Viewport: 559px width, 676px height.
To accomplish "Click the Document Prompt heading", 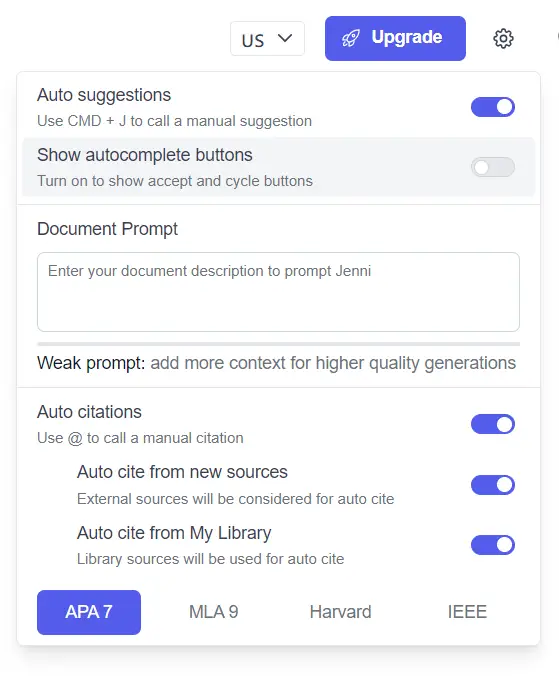I will point(107,229).
